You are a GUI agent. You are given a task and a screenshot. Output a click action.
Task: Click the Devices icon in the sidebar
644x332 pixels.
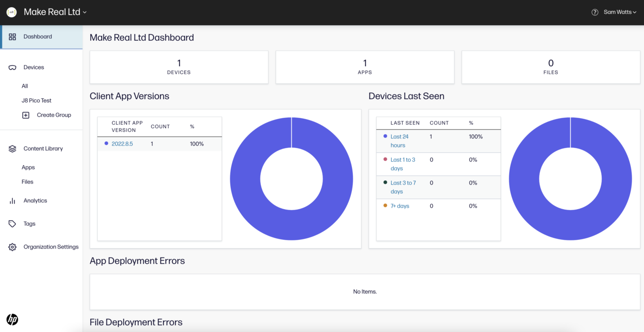click(x=12, y=67)
